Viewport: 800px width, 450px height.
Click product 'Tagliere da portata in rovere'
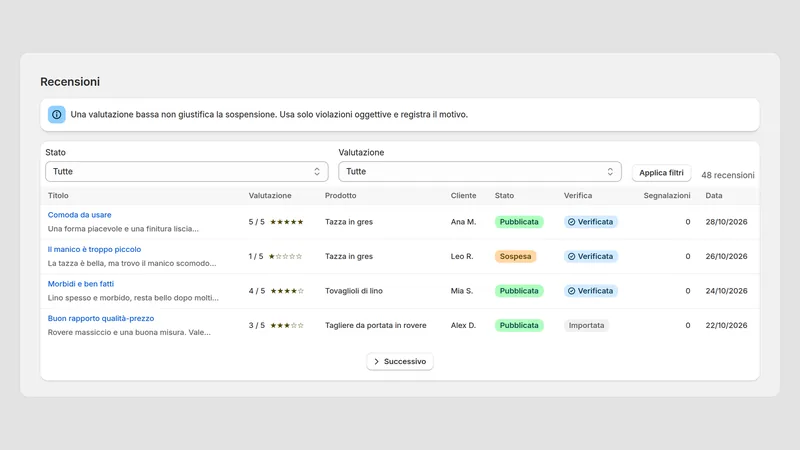376,325
